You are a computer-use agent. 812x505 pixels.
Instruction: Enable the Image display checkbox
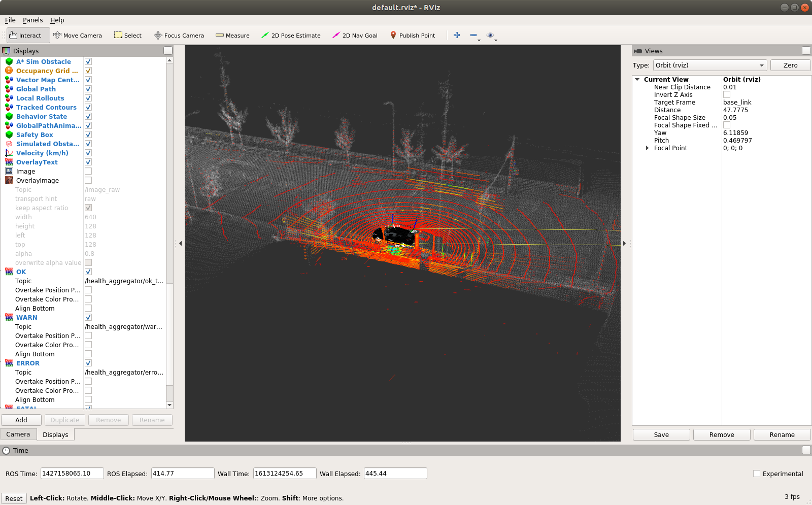[x=88, y=171]
